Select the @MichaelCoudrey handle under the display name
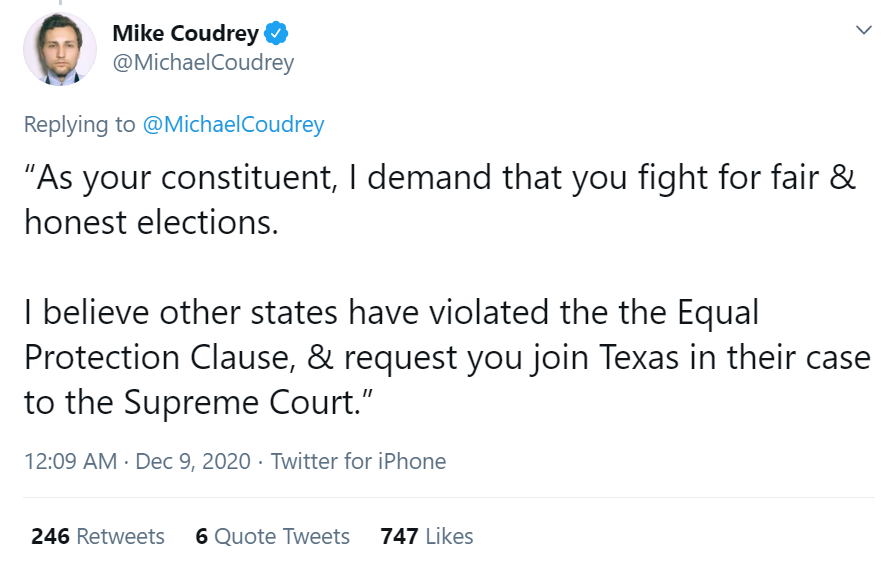This screenshot has width=886, height=561. [x=203, y=63]
